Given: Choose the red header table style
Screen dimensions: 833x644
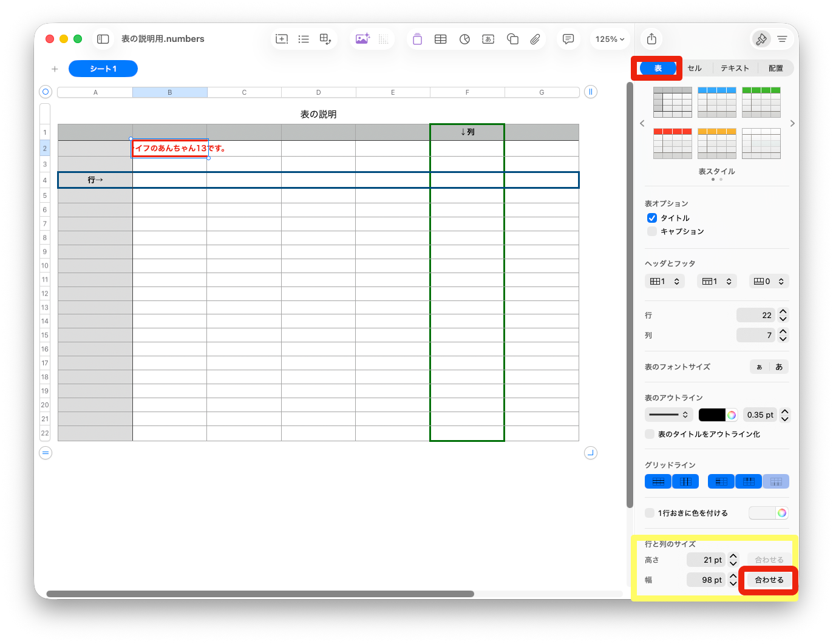Looking at the screenshot, I should point(673,143).
